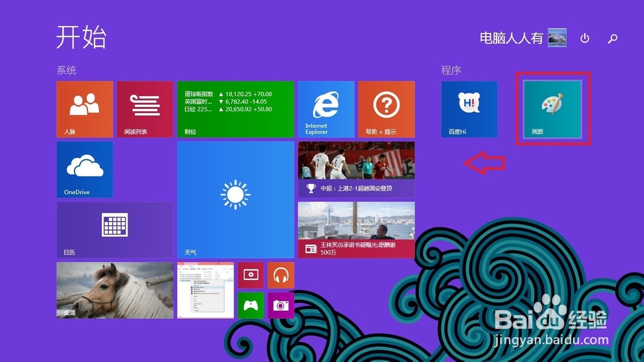Launch Internet Explorer tile

326,109
